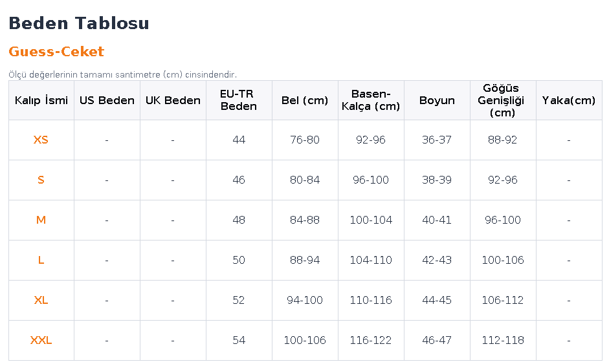The image size is (609, 364).
Task: Click the Bel (cm) column header
Action: click(x=304, y=100)
